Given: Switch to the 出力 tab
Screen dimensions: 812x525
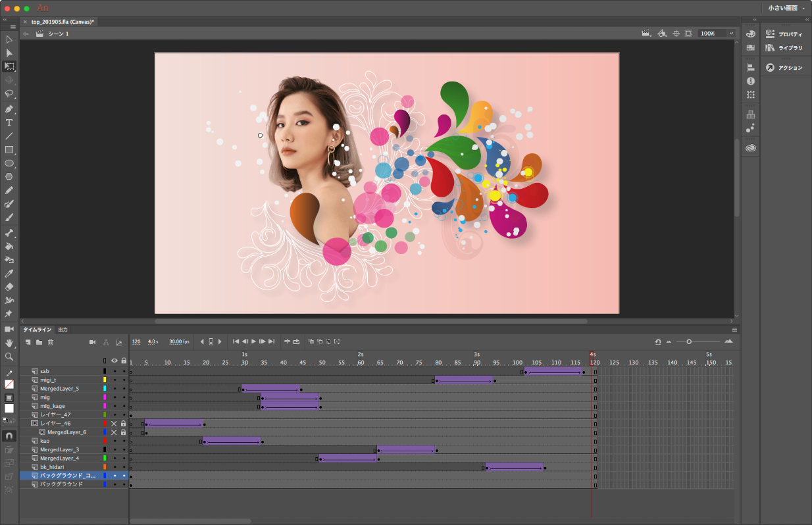Looking at the screenshot, I should coord(63,330).
